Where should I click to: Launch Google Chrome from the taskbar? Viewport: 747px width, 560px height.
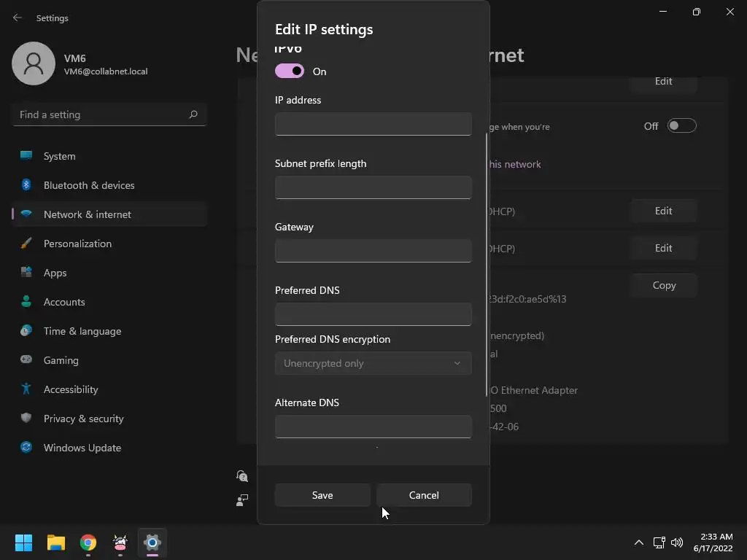tap(88, 542)
